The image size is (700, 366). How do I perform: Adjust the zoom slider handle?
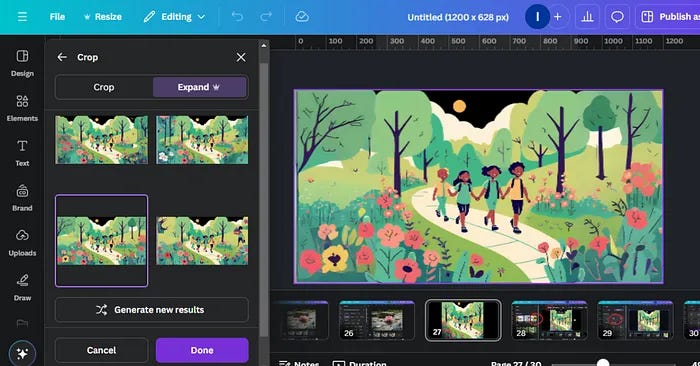click(603, 363)
